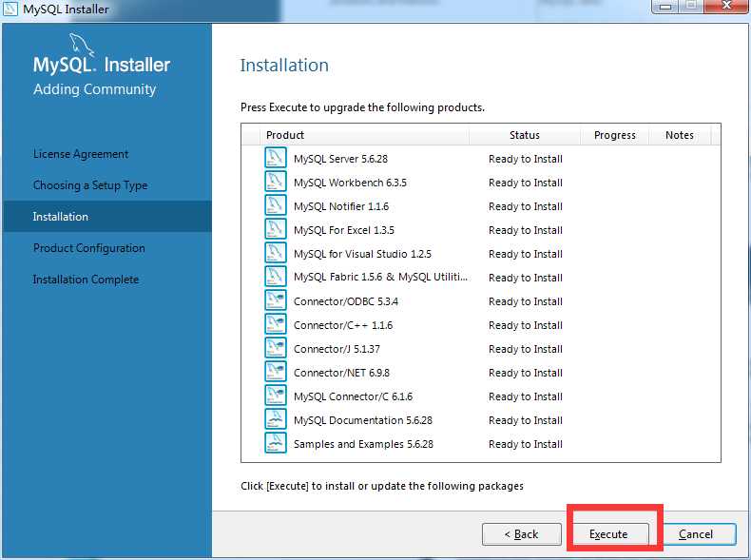Click Ready to Install status for Connector/J
This screenshot has width=751, height=560.
tap(526, 349)
